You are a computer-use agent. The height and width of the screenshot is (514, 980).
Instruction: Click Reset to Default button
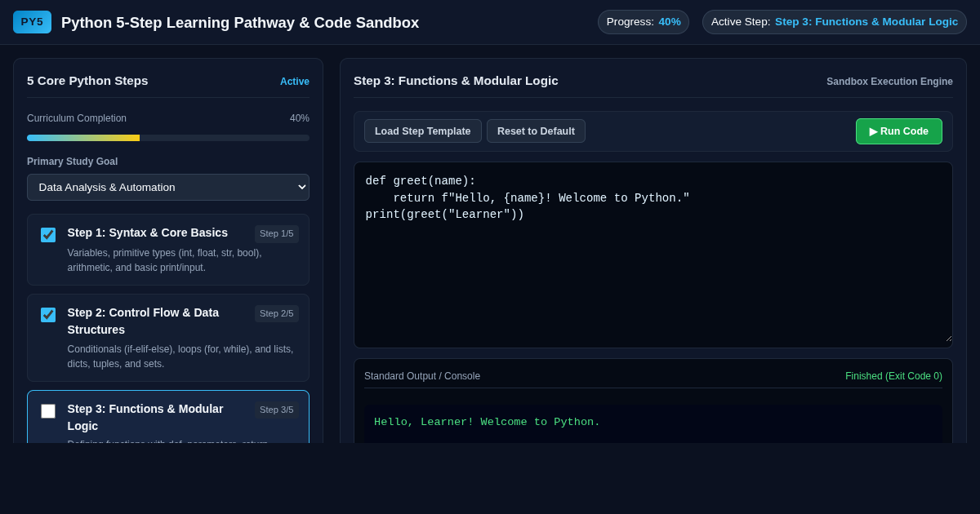tap(536, 131)
